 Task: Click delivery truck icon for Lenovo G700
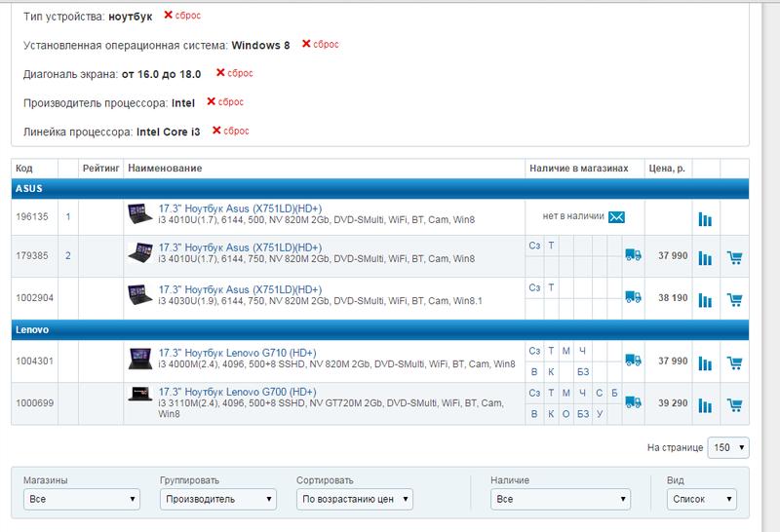pyautogui.click(x=633, y=401)
